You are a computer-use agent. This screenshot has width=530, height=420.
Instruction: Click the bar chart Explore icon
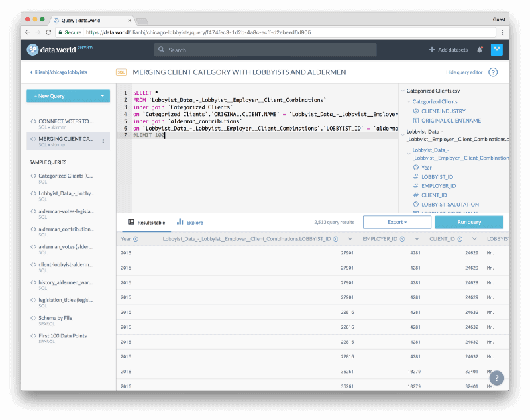[180, 222]
